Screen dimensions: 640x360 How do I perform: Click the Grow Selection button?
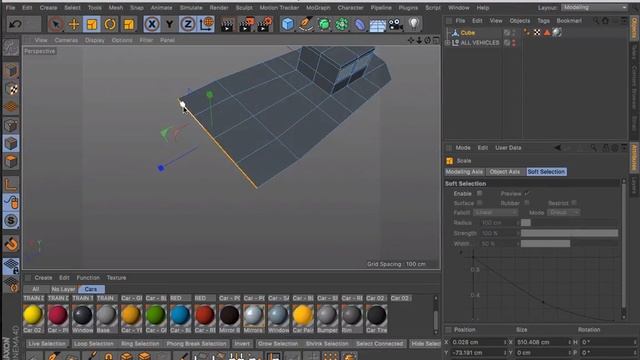[278, 344]
